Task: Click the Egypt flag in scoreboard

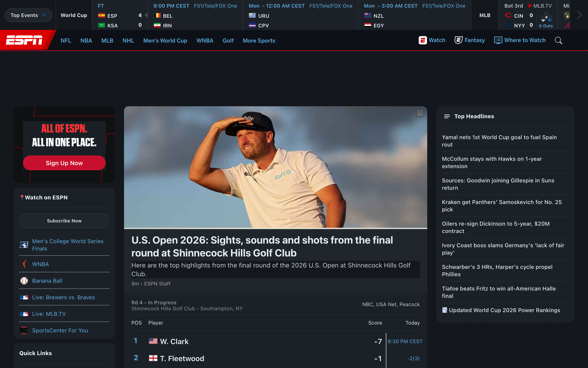Action: [x=367, y=25]
